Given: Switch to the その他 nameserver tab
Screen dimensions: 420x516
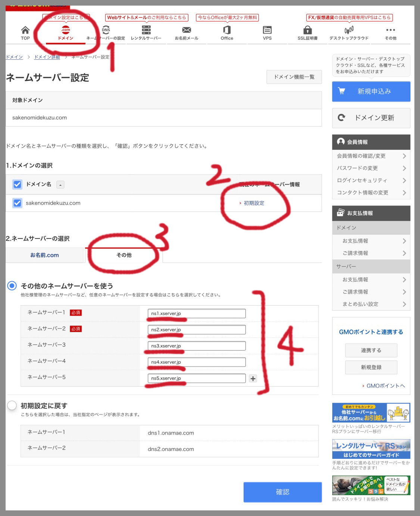Looking at the screenshot, I should click(x=124, y=255).
